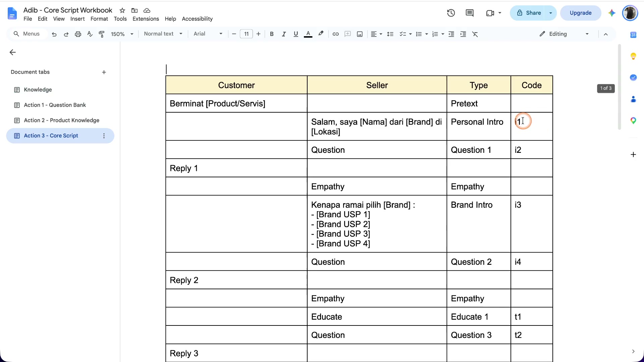Print the document
This screenshot has height=362, width=644.
(78, 34)
